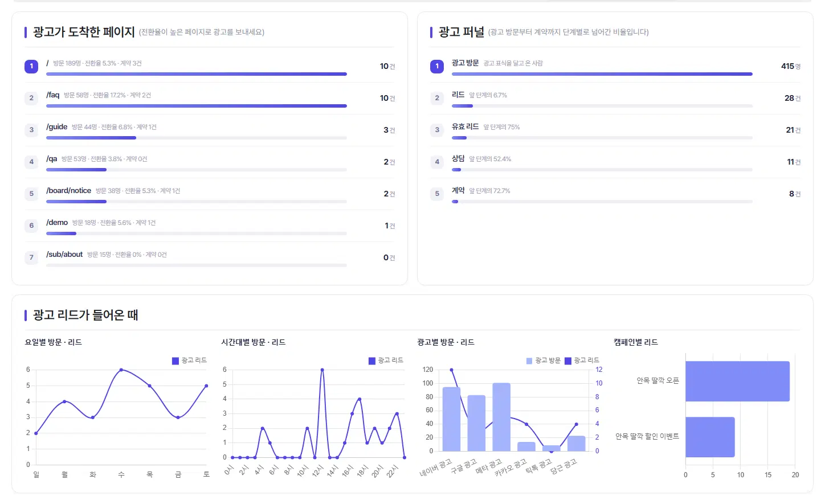Click rank badge 4 beside /qa

pos(31,162)
